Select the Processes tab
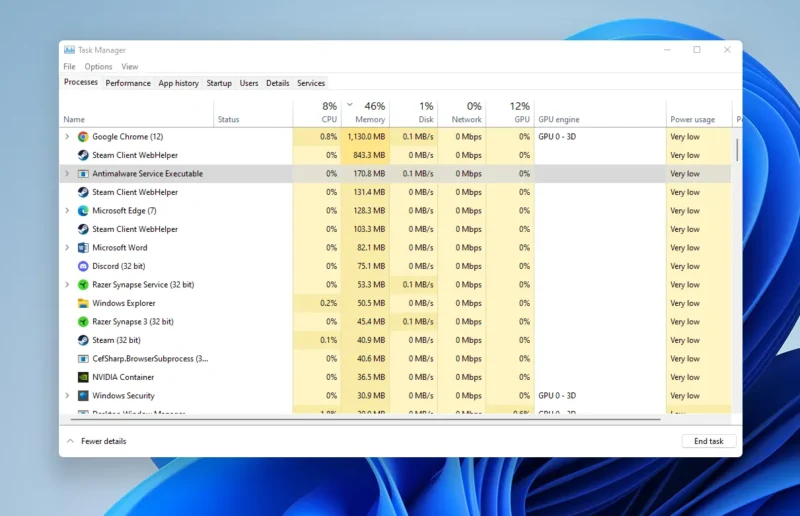Viewport: 800px width, 516px height. 81,82
